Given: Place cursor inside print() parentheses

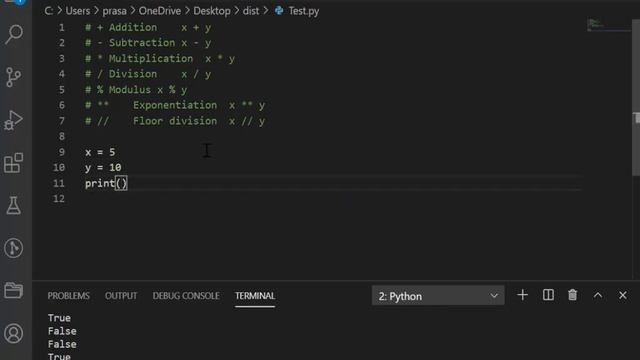Looking at the screenshot, I should tap(121, 183).
